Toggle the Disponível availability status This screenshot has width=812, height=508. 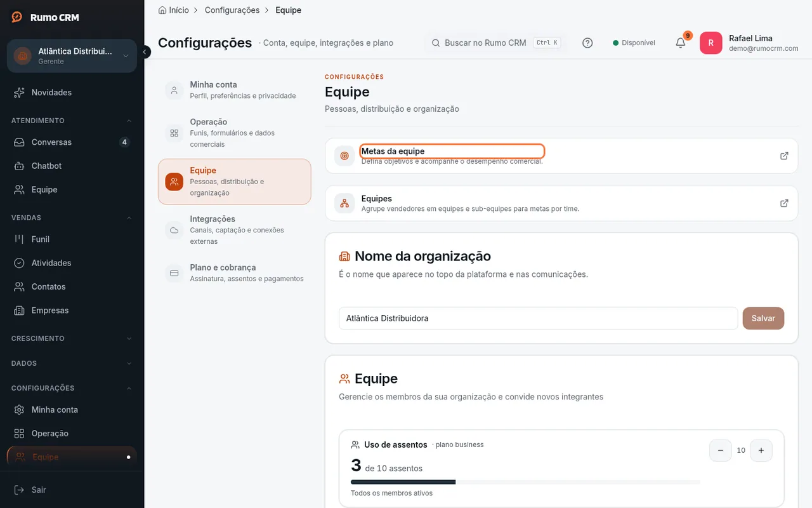point(634,43)
